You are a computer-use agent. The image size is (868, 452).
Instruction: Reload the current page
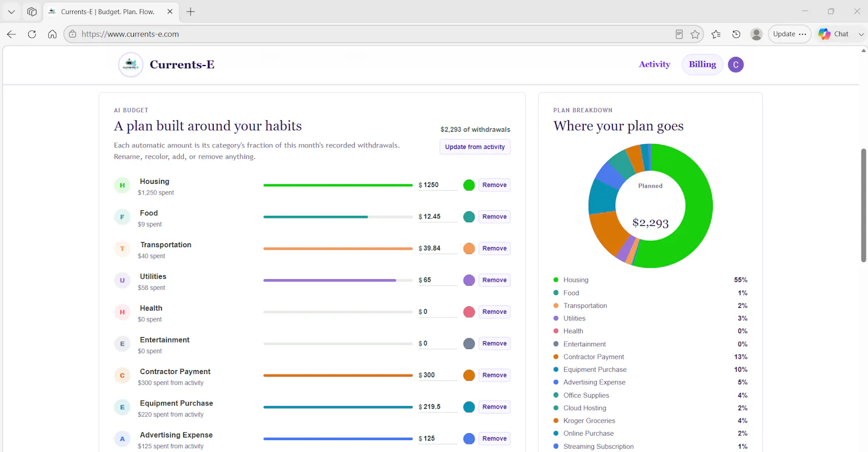(x=32, y=34)
